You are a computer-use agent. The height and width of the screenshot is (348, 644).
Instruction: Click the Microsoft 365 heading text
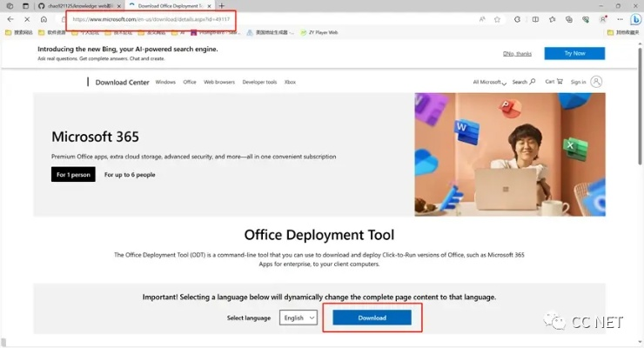point(95,137)
